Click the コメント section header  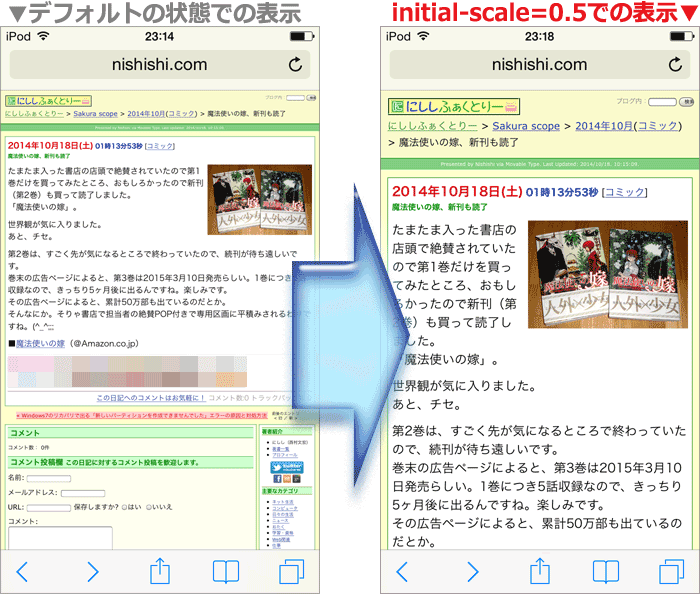(130, 433)
